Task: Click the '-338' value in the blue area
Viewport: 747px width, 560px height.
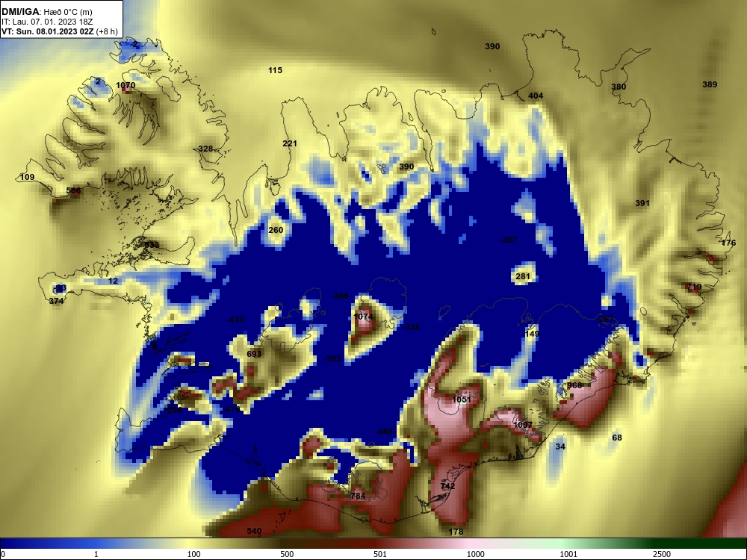Action: pyautogui.click(x=411, y=327)
